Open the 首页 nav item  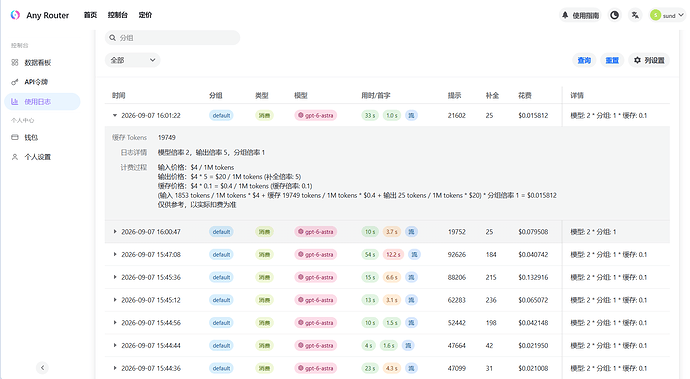90,15
